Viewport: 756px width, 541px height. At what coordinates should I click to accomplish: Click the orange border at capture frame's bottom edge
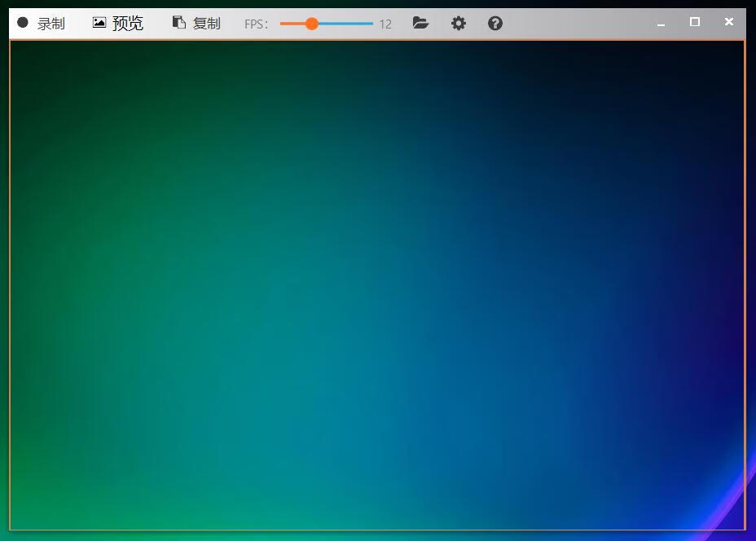[x=377, y=530]
